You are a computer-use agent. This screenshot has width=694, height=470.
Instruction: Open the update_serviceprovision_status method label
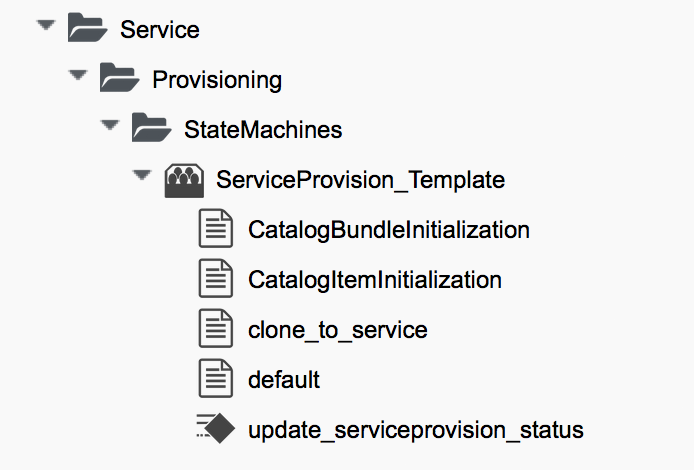coord(415,431)
